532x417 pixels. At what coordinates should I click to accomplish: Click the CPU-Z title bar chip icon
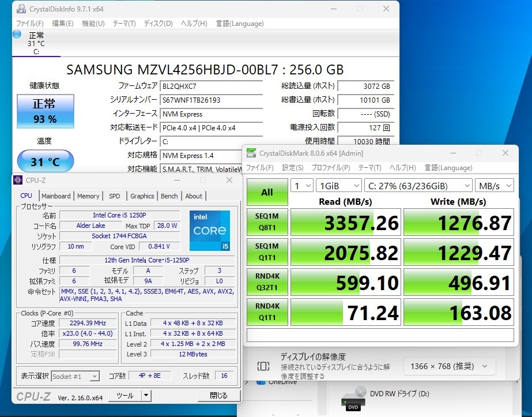pos(18,180)
